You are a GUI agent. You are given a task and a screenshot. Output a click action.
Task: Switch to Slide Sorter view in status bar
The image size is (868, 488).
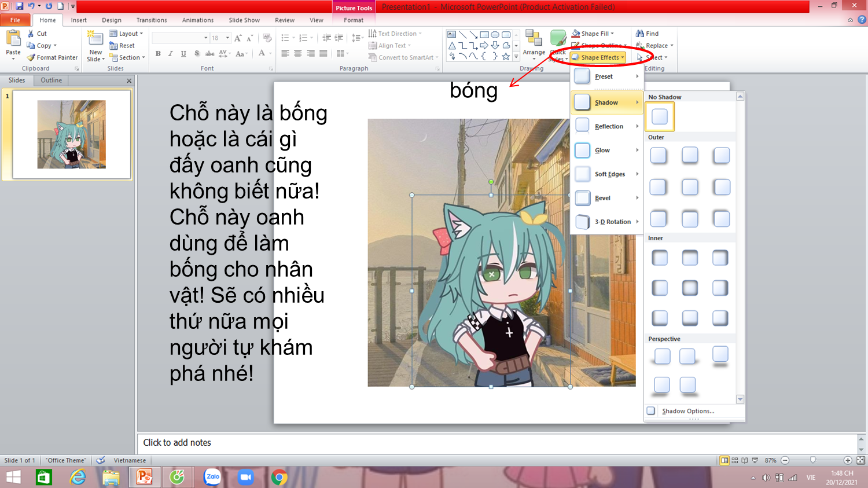(735, 460)
